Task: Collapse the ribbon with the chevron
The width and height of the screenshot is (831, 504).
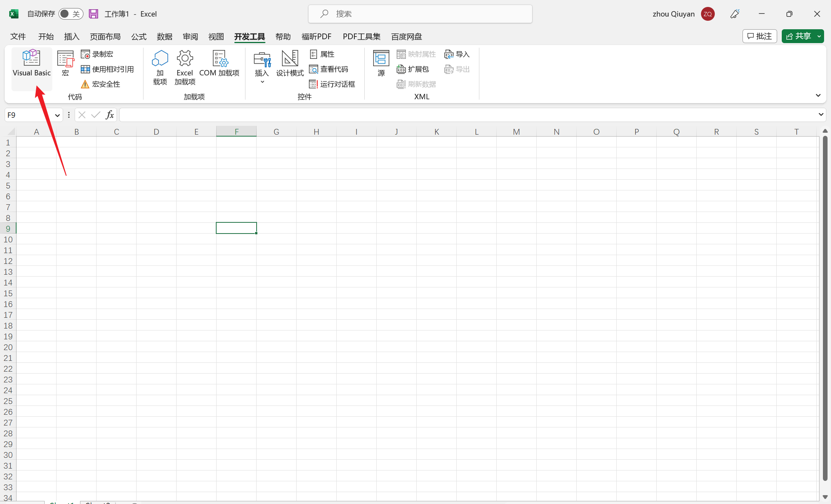Action: tap(818, 95)
